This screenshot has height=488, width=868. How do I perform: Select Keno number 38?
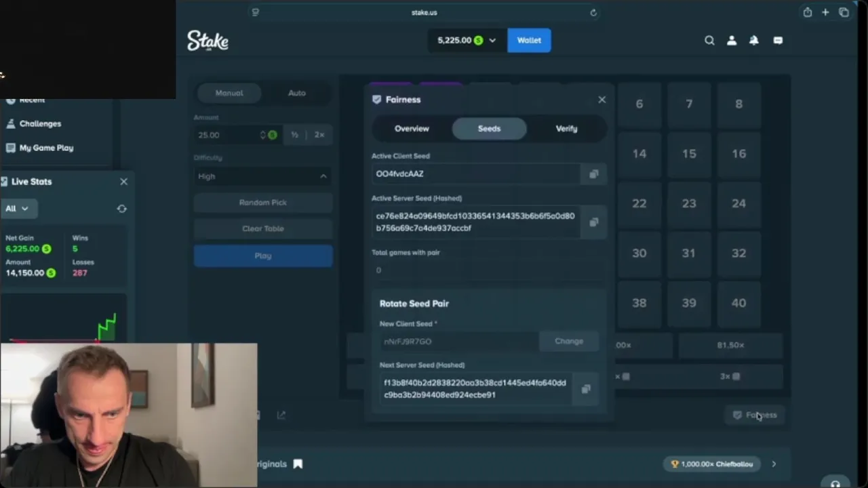(x=639, y=303)
